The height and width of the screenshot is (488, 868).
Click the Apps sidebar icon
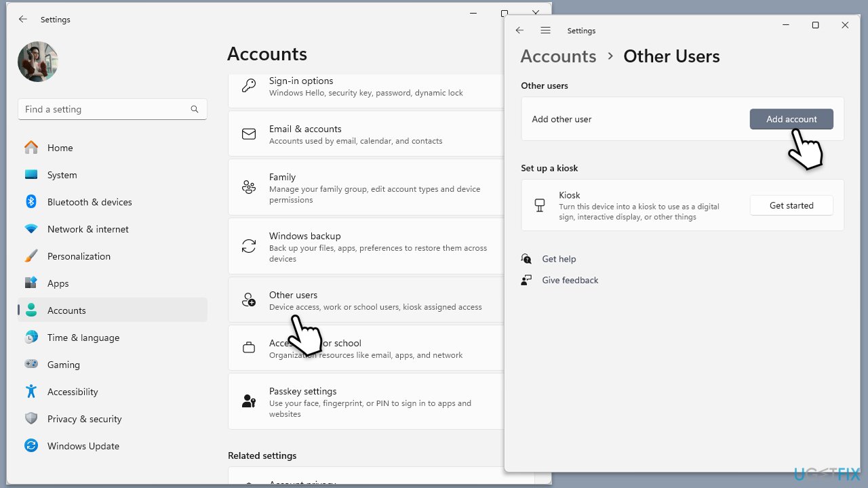(31, 283)
